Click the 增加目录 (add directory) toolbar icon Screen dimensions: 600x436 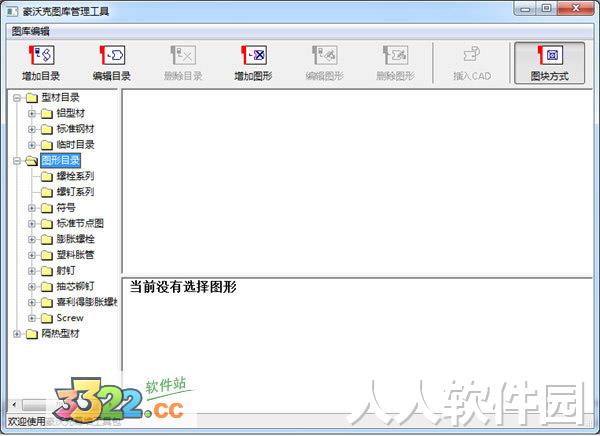point(41,63)
